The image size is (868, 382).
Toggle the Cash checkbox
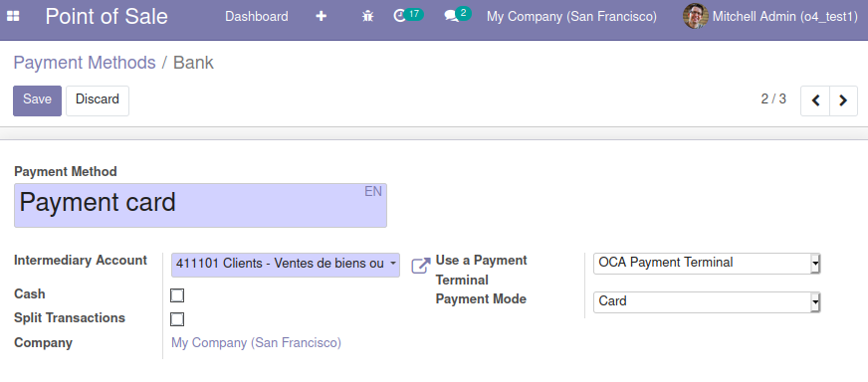[177, 295]
